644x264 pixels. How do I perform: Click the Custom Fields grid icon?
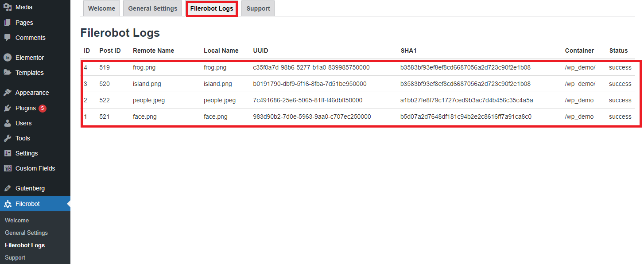pos(8,168)
